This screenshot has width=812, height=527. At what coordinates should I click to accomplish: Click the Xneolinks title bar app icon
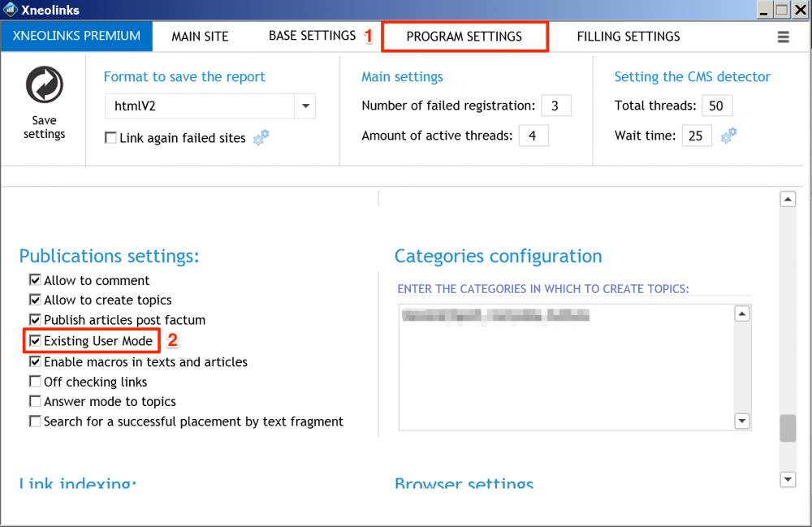click(x=11, y=9)
